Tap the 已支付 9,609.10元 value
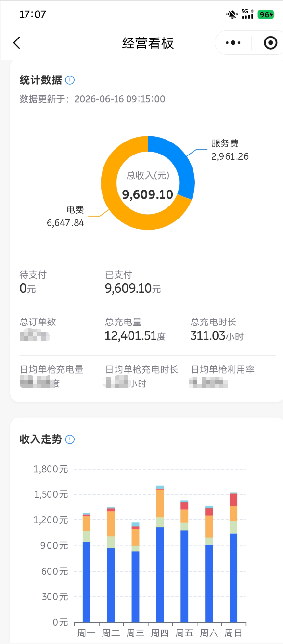283x644 pixels. [x=133, y=288]
